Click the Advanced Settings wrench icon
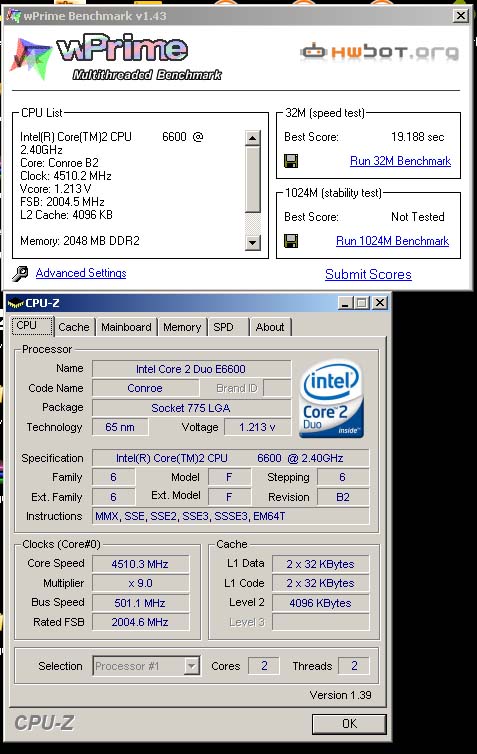477x754 pixels. tap(20, 274)
